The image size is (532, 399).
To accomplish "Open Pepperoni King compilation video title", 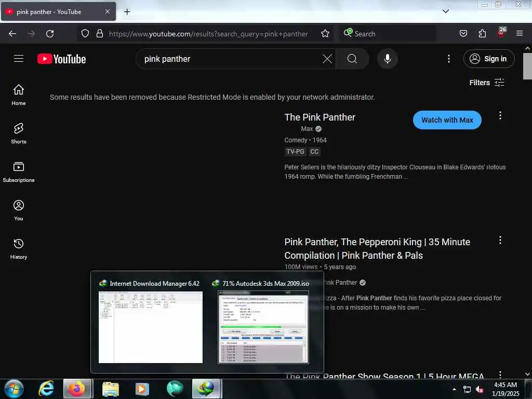I will tap(377, 249).
